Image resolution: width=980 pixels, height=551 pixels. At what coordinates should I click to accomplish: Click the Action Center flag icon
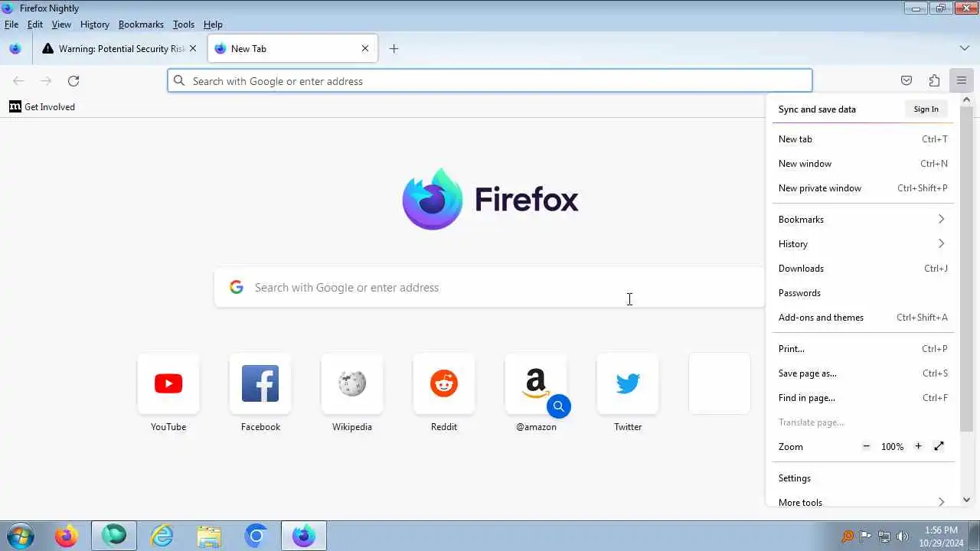(866, 536)
